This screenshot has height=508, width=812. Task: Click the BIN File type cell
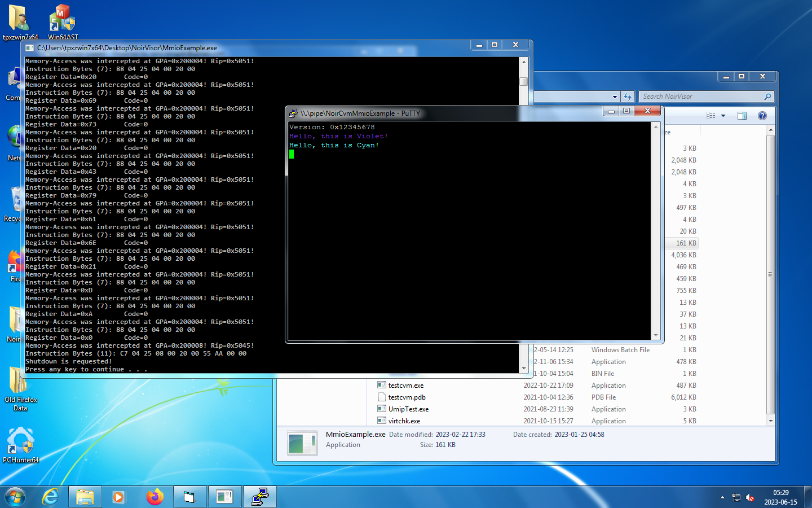tap(603, 374)
